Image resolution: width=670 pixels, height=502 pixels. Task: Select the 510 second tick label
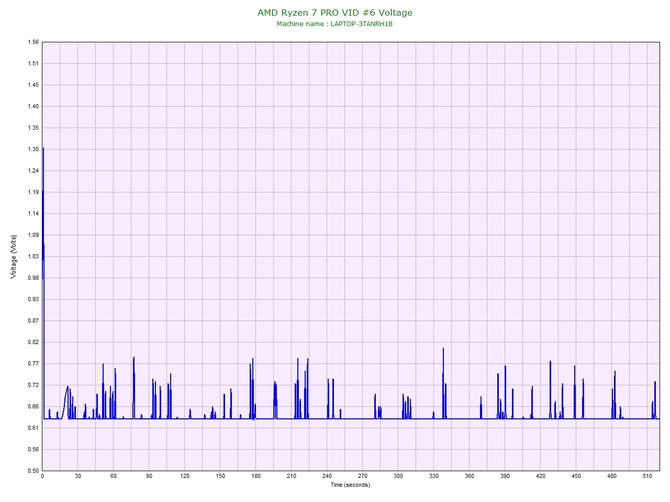click(x=647, y=477)
